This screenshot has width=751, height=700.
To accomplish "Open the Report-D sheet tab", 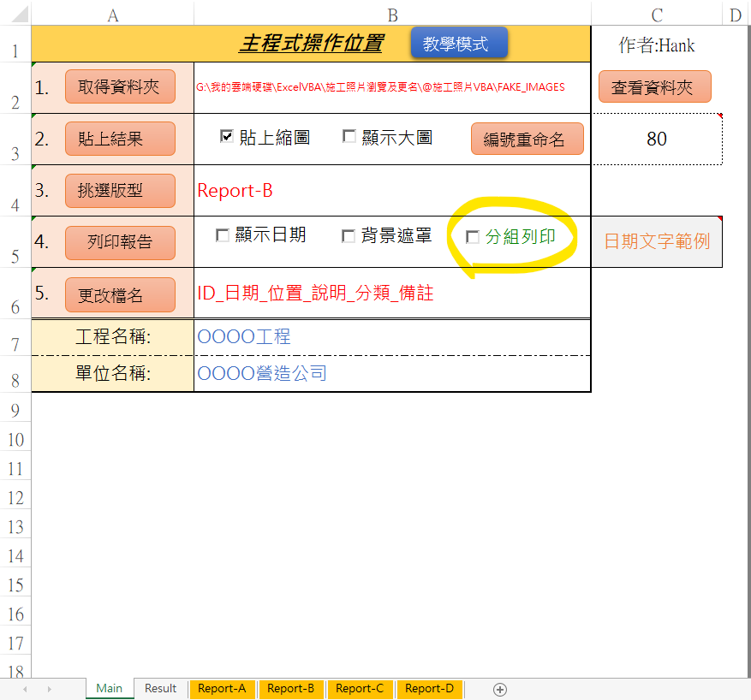I will pyautogui.click(x=429, y=688).
